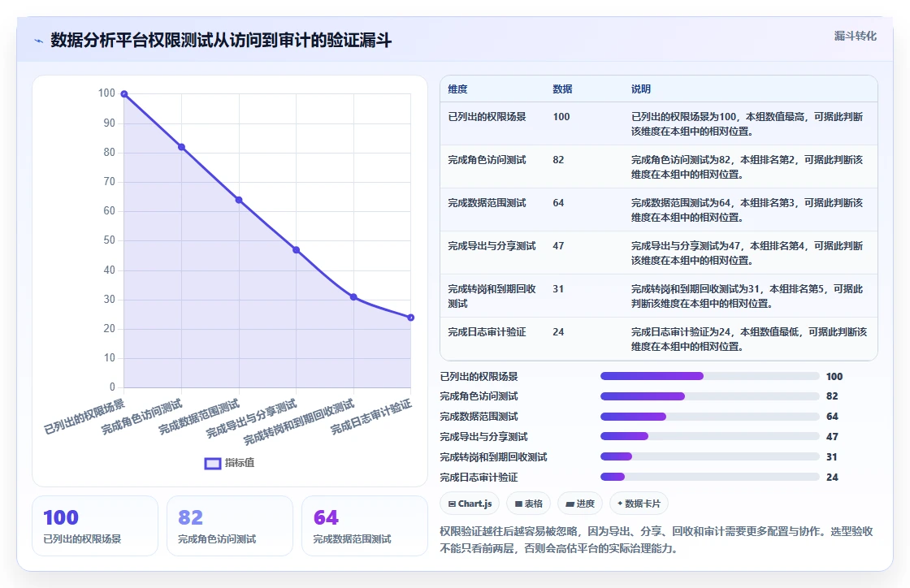Click the 完成导出与分享测试 progress bar
The image size is (910, 588).
tap(710, 437)
